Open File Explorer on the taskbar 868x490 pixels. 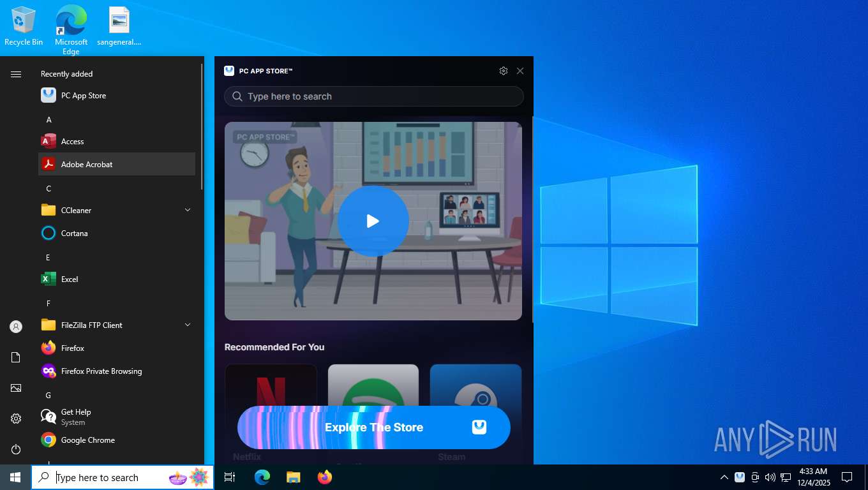[293, 477]
